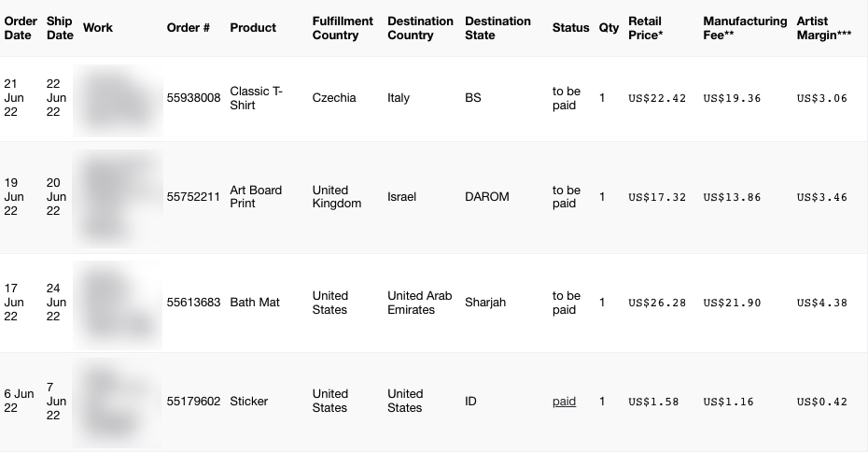Select order number 55179602
The width and height of the screenshot is (868, 452).
tap(194, 401)
